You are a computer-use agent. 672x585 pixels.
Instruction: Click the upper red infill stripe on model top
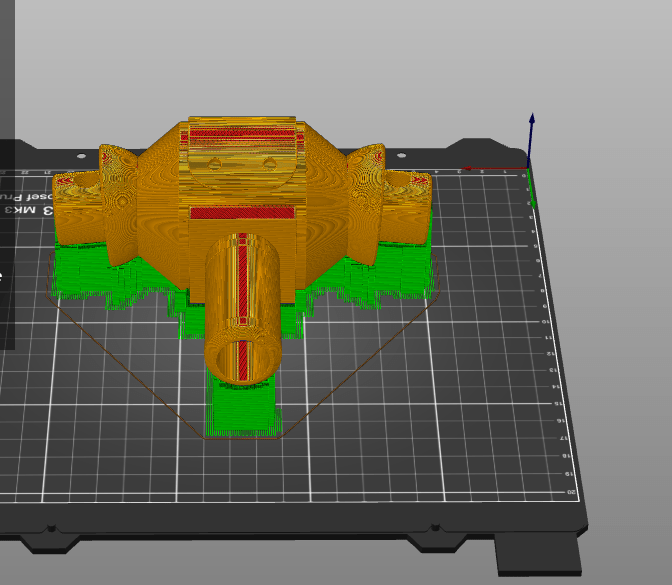point(243,132)
